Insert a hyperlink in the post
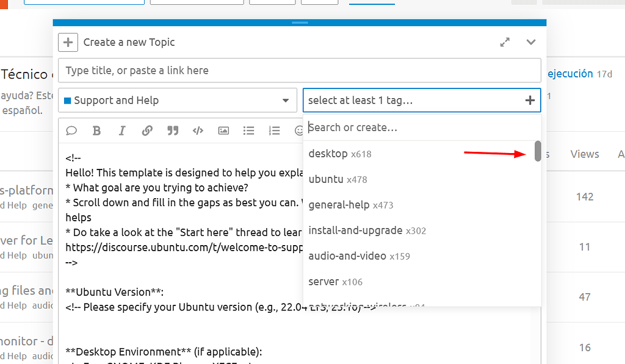The image size is (625, 364). point(147,130)
